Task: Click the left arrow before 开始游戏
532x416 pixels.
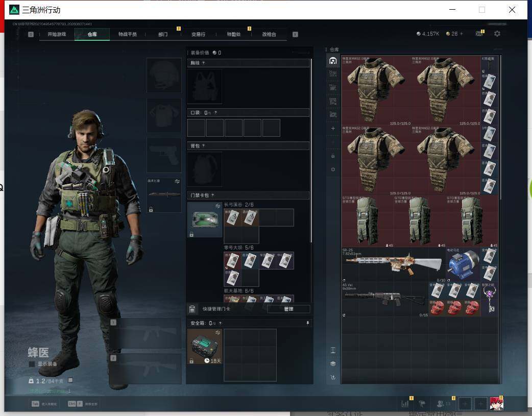Action: tap(31, 34)
